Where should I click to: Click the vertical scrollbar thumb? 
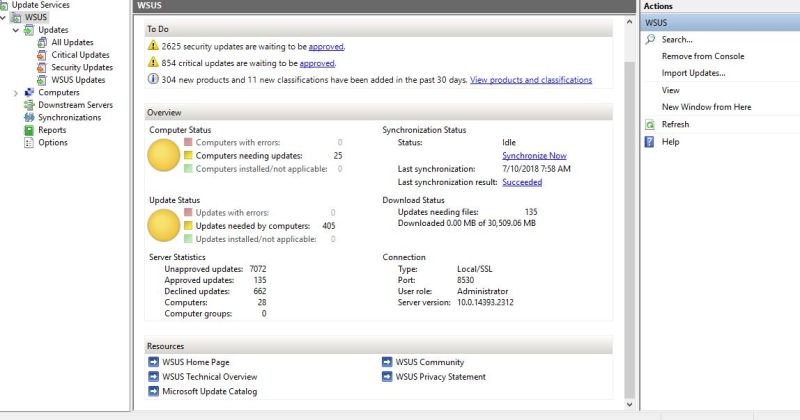coord(629,230)
